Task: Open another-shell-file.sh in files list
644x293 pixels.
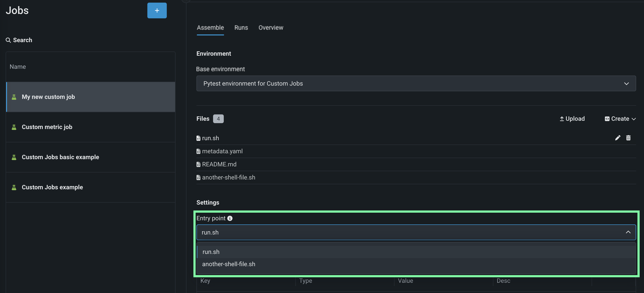Action: 229,178
